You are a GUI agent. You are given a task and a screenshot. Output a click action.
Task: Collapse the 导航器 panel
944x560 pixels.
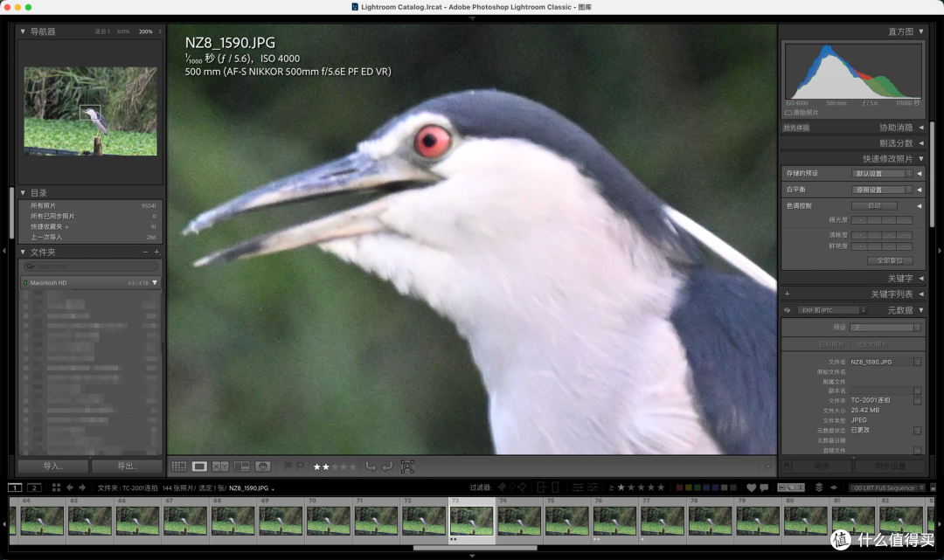point(23,31)
